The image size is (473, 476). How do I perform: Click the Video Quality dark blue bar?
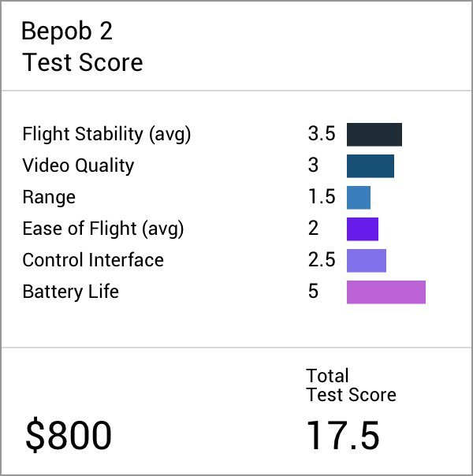(371, 165)
